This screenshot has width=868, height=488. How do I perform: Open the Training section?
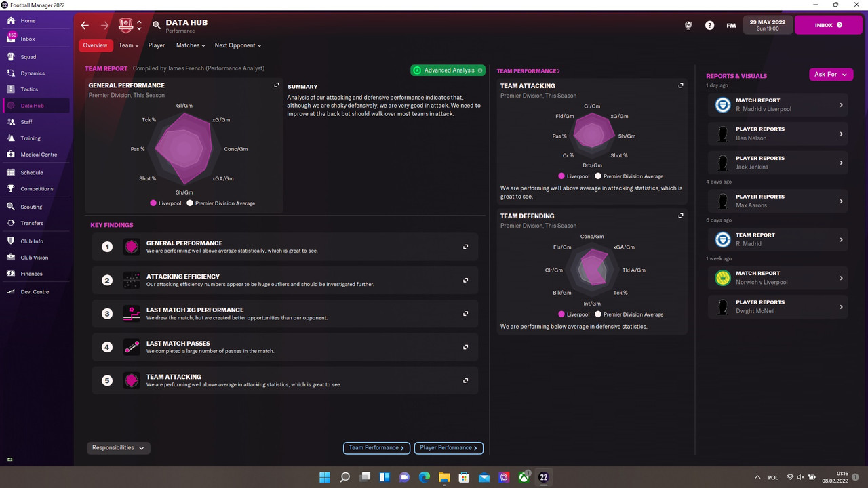point(37,138)
